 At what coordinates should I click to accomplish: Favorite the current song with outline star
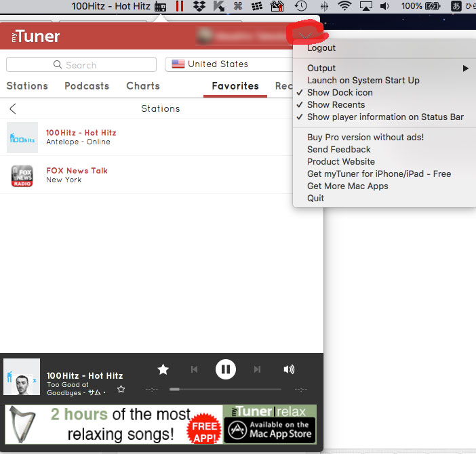coord(121,389)
